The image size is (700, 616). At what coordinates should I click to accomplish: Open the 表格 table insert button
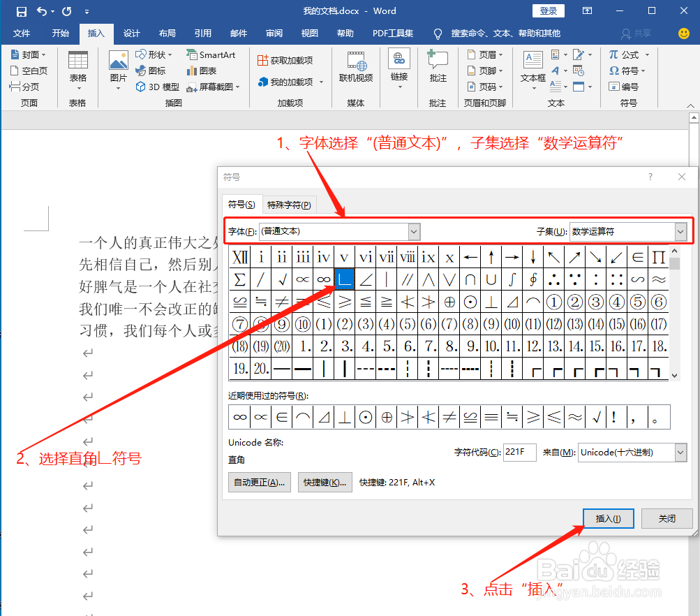(78, 70)
